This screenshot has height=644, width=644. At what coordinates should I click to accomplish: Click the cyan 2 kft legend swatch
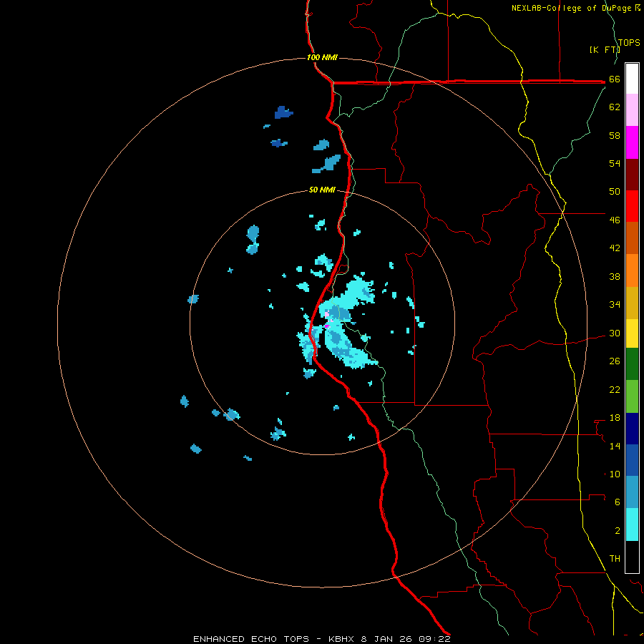(632, 525)
